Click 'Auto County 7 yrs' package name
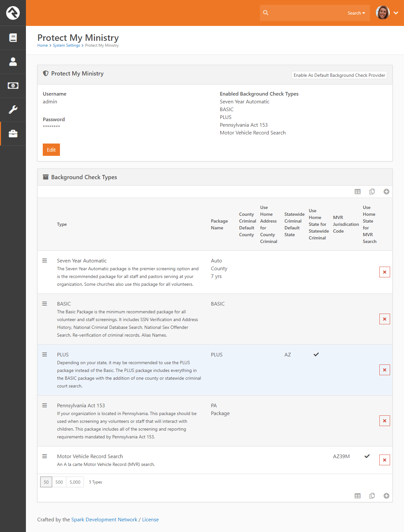Image resolution: width=404 pixels, height=532 pixels. click(219, 269)
